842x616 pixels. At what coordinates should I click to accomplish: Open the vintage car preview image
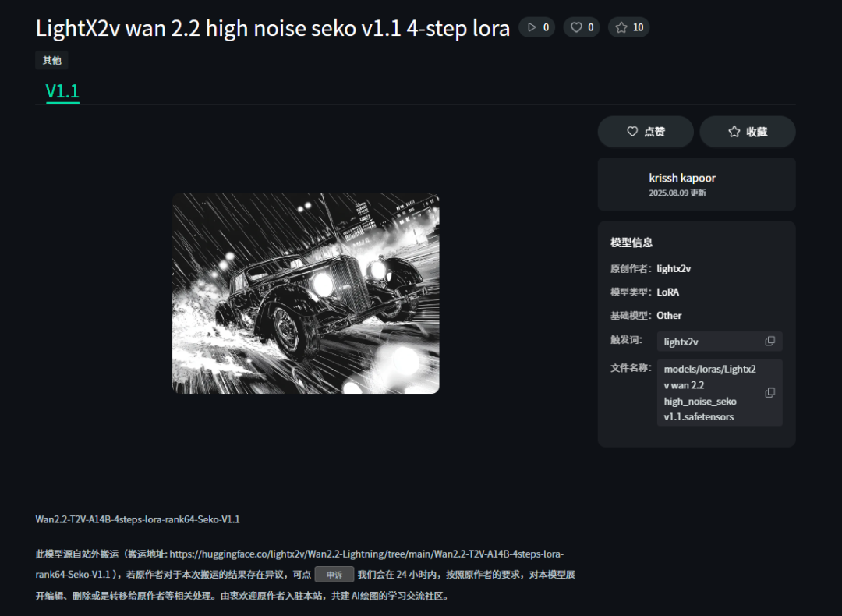point(306,293)
